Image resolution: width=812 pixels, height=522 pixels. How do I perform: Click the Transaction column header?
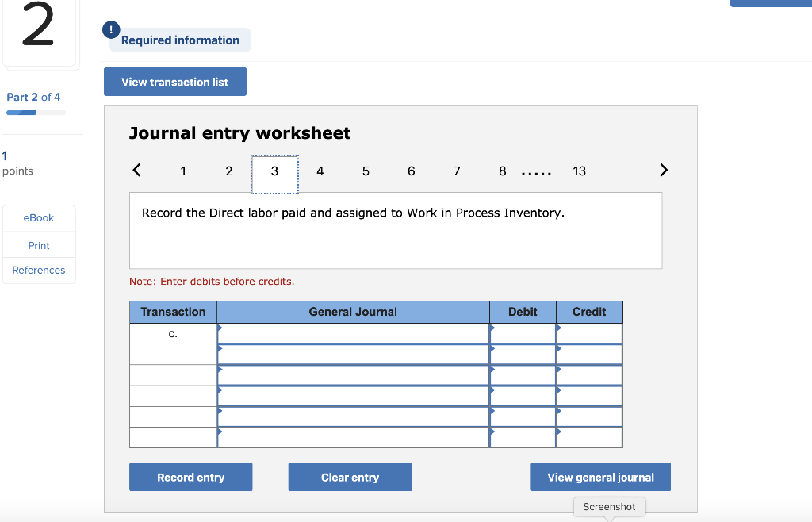tap(173, 312)
